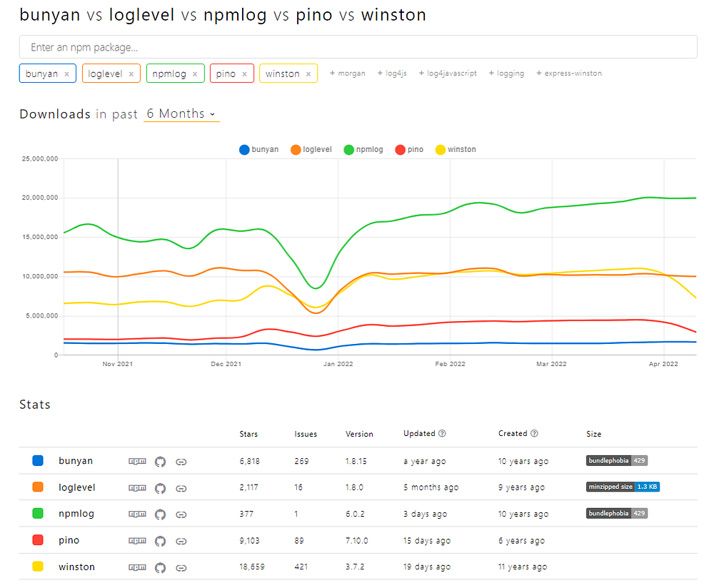Open winston's npm page icon
Screen dimensions: 714x588
tap(136, 567)
